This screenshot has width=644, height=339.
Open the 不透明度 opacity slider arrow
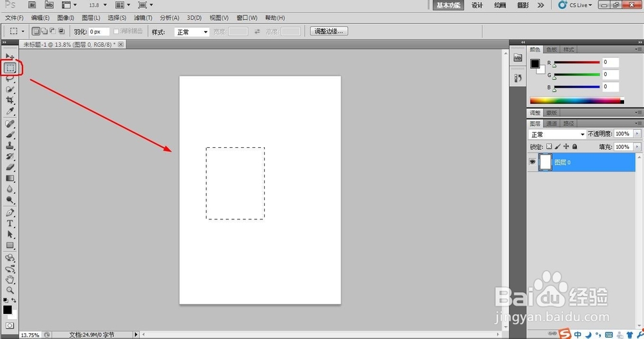(x=637, y=134)
